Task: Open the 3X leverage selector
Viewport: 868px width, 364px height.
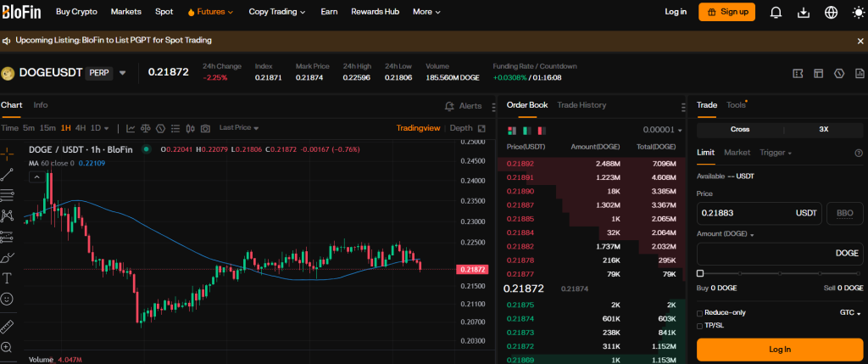Action: (823, 129)
